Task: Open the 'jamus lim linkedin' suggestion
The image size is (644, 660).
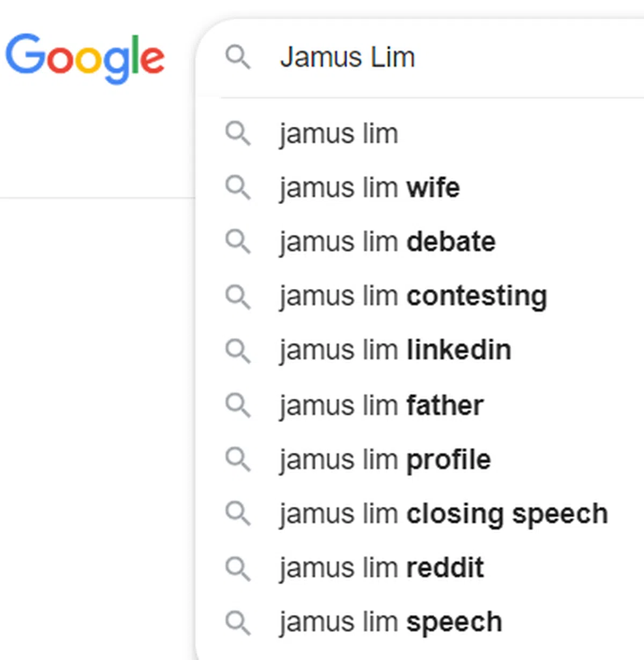Action: (395, 351)
